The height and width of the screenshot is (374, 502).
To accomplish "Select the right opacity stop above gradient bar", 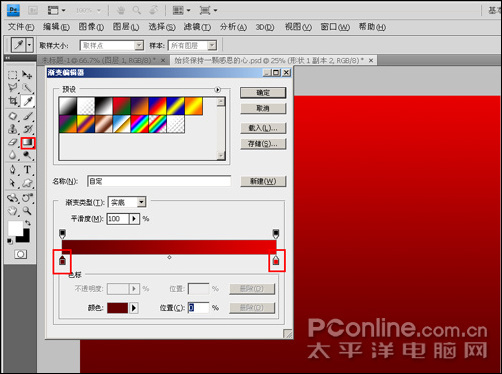I will (276, 234).
